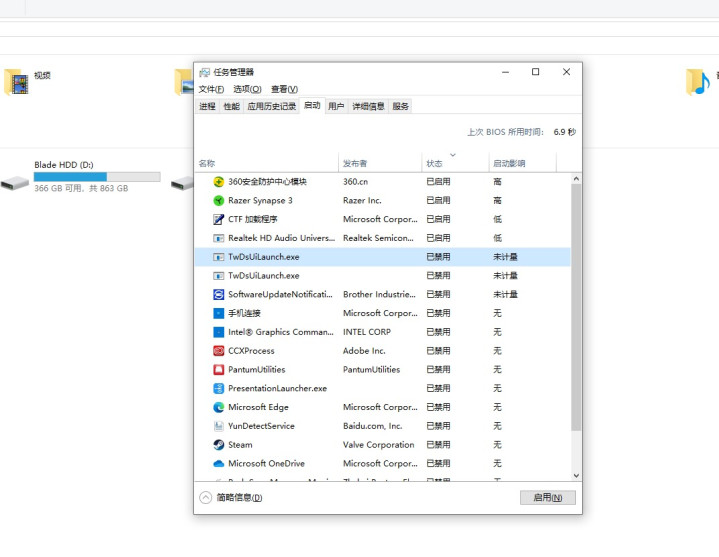
Task: Click the PresentationLauncher.exe icon
Action: tap(219, 388)
